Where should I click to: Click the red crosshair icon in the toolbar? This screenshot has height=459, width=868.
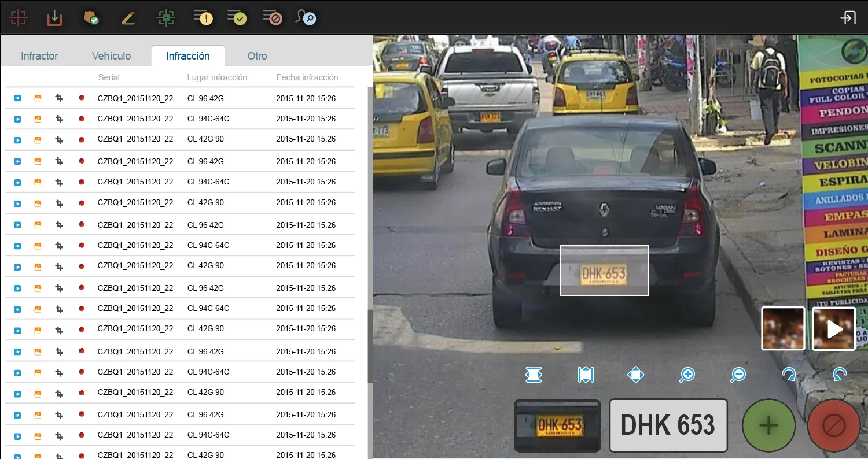click(18, 18)
